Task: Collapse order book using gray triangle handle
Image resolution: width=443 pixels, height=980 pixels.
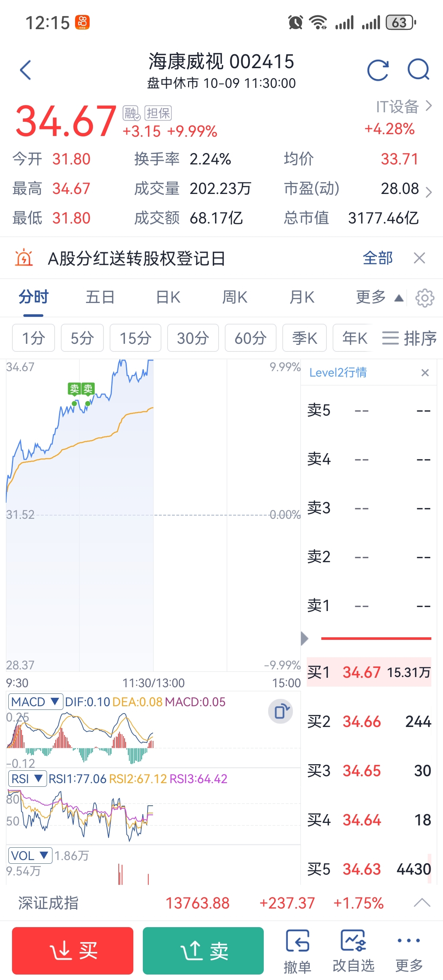Action: (x=304, y=638)
